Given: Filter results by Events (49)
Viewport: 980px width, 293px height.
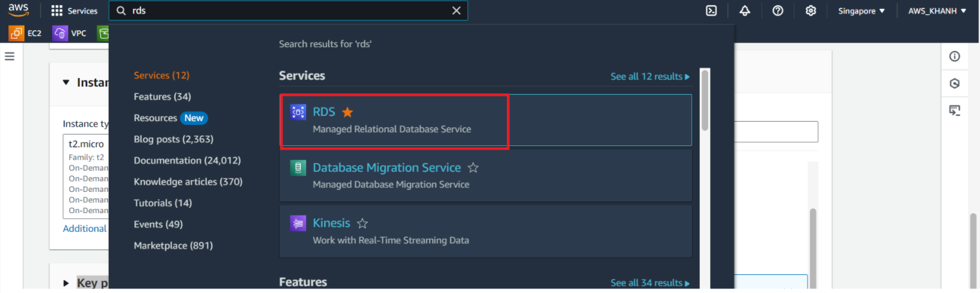Looking at the screenshot, I should tap(159, 224).
